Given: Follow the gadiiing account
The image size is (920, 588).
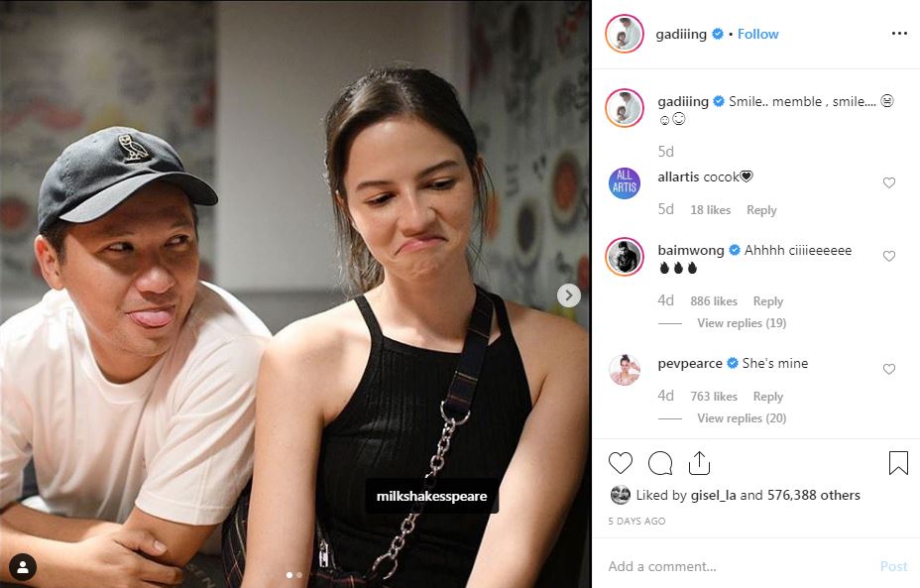Looking at the screenshot, I should (757, 34).
